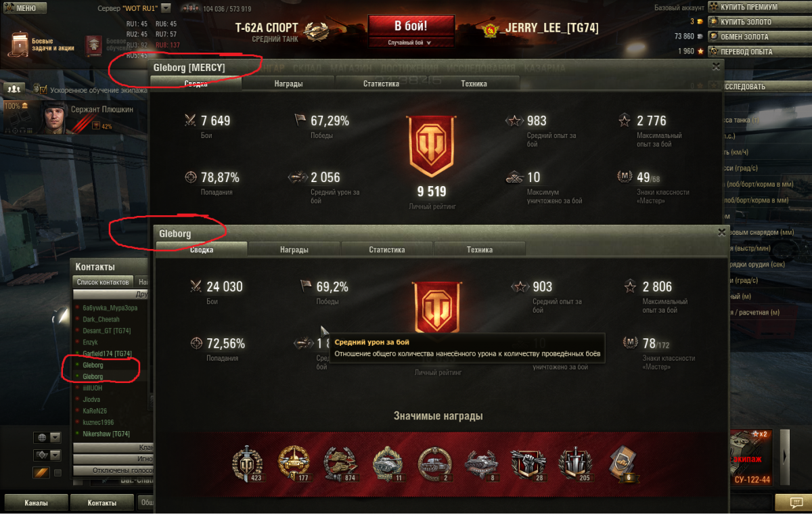Toggle accelerated crew training checkbox
The width and height of the screenshot is (812, 517).
click(43, 89)
